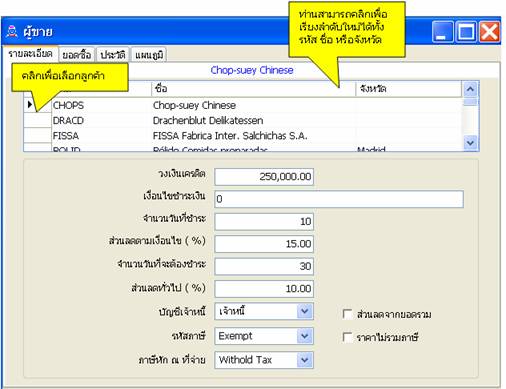Close the ผู้ขาย window
Image resolution: width=506 pixels, height=389 pixels.
click(489, 32)
